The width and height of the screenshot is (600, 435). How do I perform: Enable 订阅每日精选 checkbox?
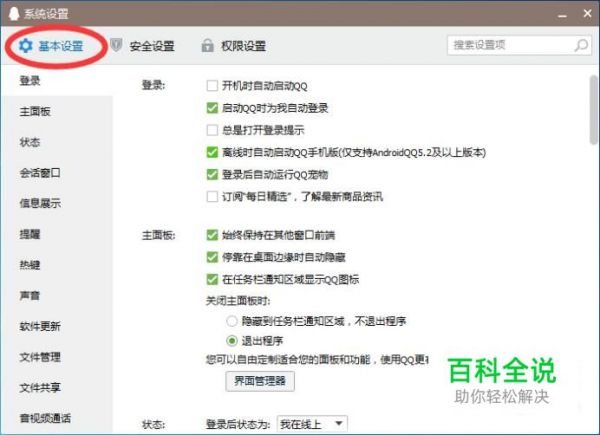point(212,197)
